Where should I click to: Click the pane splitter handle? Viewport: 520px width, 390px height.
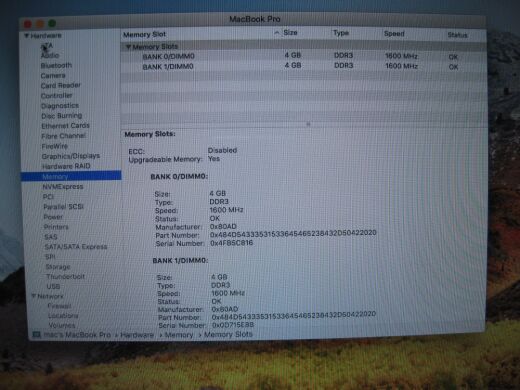pos(308,124)
